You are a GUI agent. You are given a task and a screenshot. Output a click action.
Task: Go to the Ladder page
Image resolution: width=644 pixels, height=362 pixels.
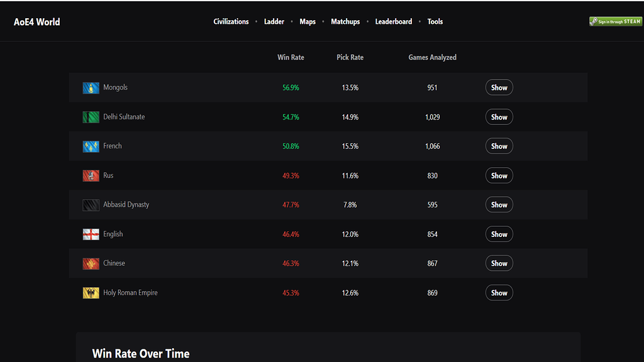274,22
